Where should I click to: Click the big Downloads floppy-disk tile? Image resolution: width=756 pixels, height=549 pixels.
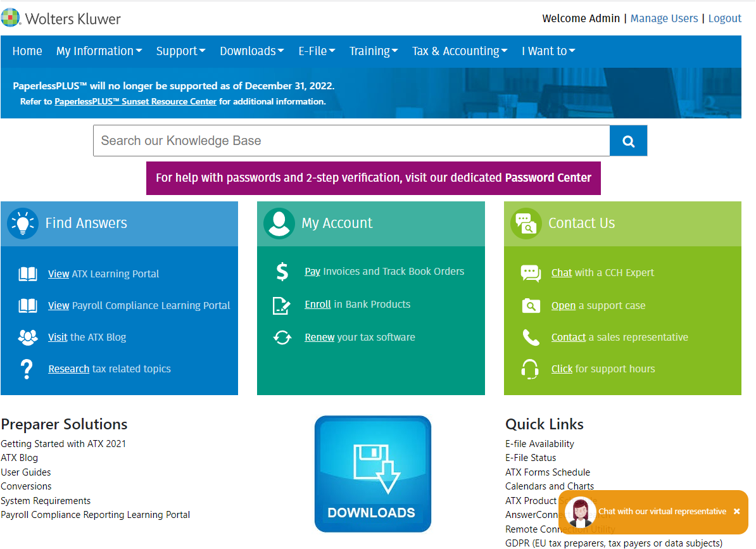373,474
